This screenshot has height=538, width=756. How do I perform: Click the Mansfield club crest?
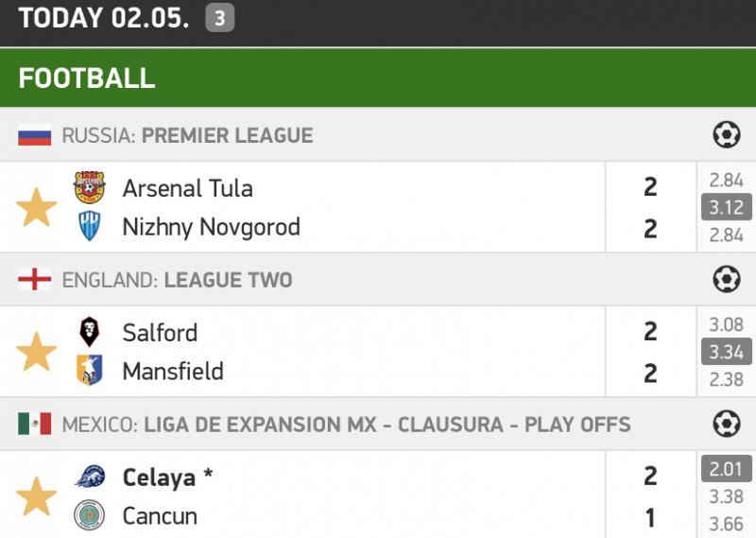click(90, 371)
